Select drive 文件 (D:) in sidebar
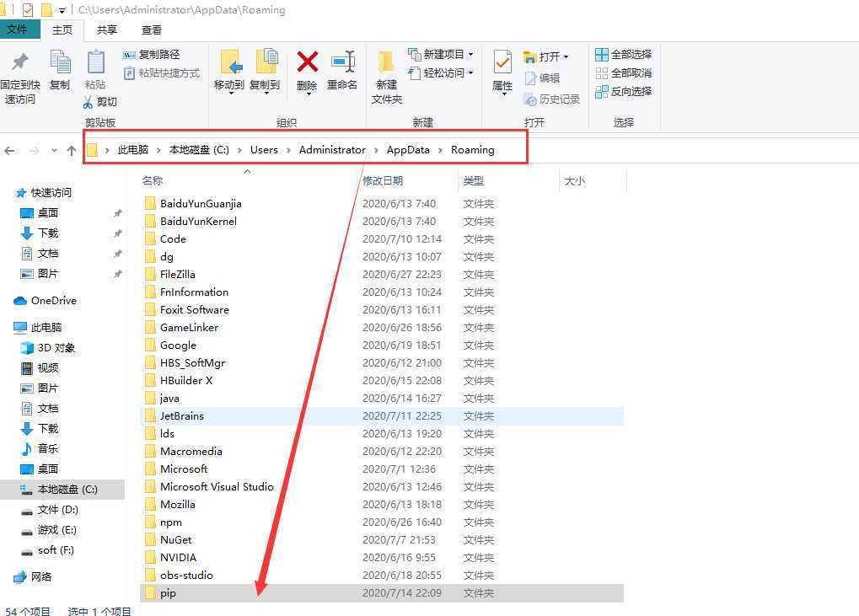Image resolution: width=859 pixels, height=616 pixels. click(49, 510)
